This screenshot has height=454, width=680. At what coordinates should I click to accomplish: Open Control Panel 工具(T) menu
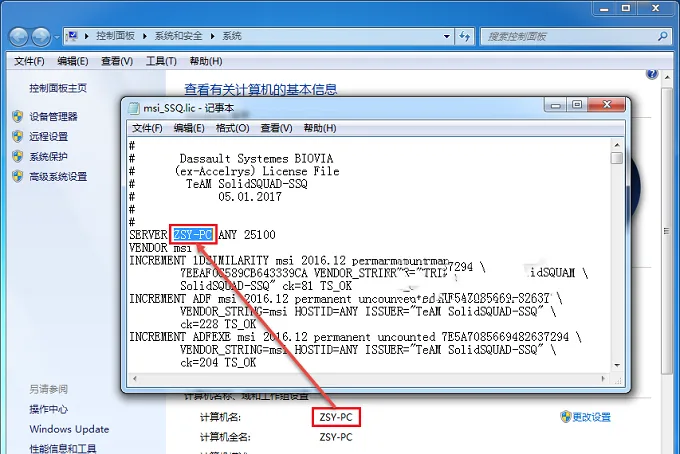point(161,61)
